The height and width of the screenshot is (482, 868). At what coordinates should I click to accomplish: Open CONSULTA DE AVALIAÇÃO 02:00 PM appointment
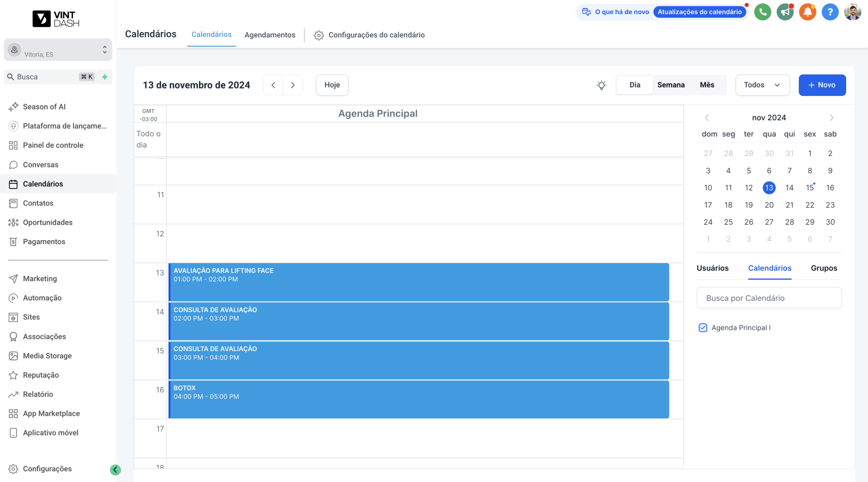[x=418, y=321]
